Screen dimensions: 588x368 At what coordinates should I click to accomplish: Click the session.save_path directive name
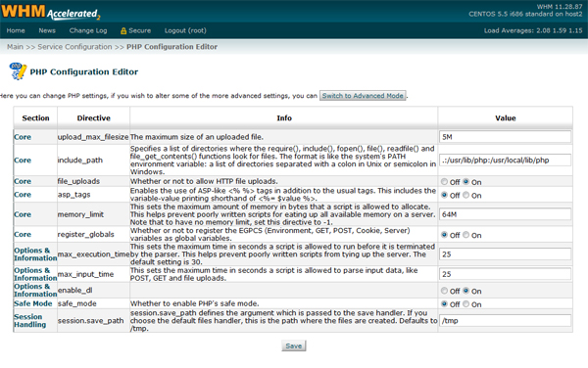[x=91, y=320]
